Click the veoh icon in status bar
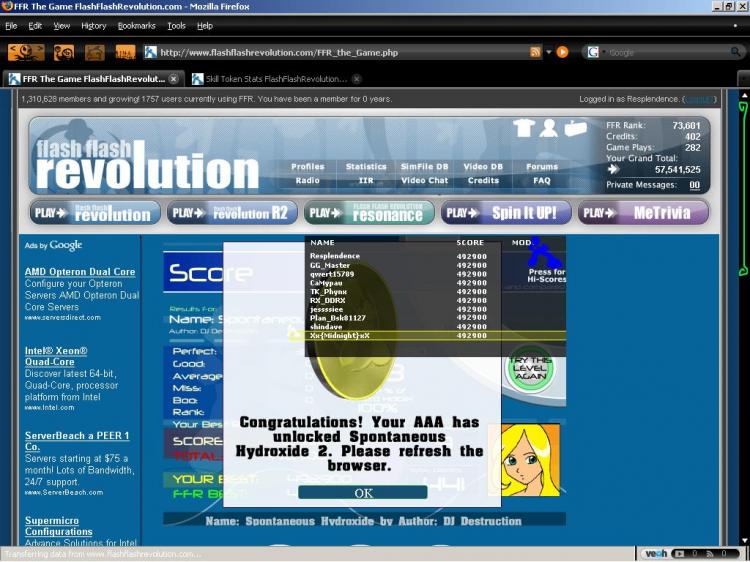Image resolution: width=750 pixels, height=562 pixels. point(656,553)
